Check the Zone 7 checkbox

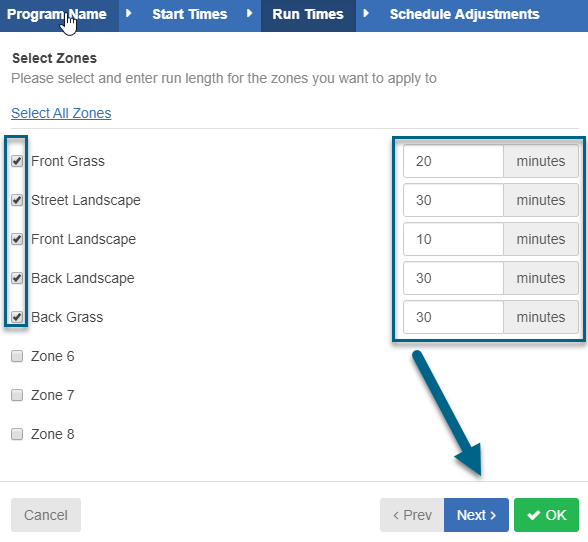coord(17,395)
